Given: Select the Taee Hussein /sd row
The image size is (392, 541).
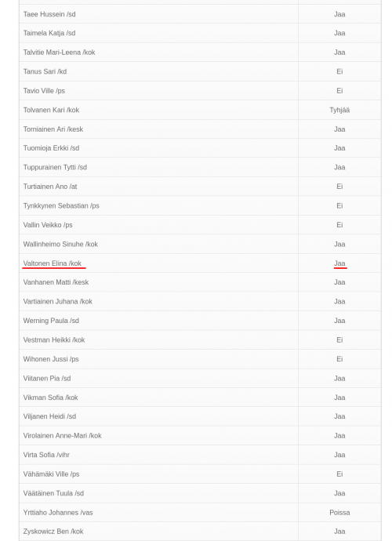Looking at the screenshot, I should pyautogui.click(x=200, y=14).
